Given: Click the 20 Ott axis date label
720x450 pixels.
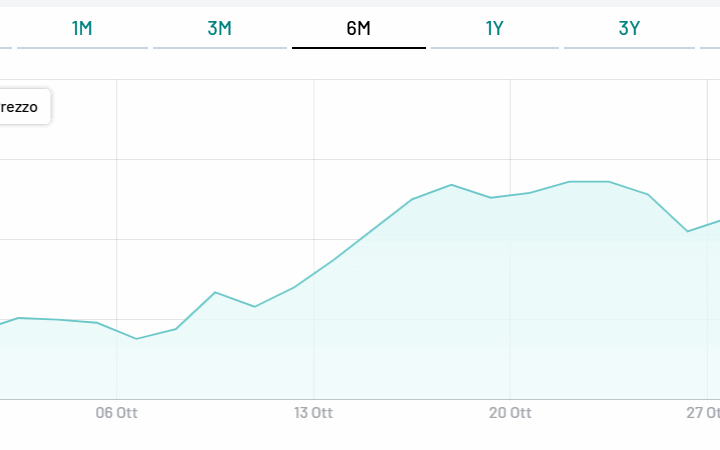Looking at the screenshot, I should click(x=510, y=412).
